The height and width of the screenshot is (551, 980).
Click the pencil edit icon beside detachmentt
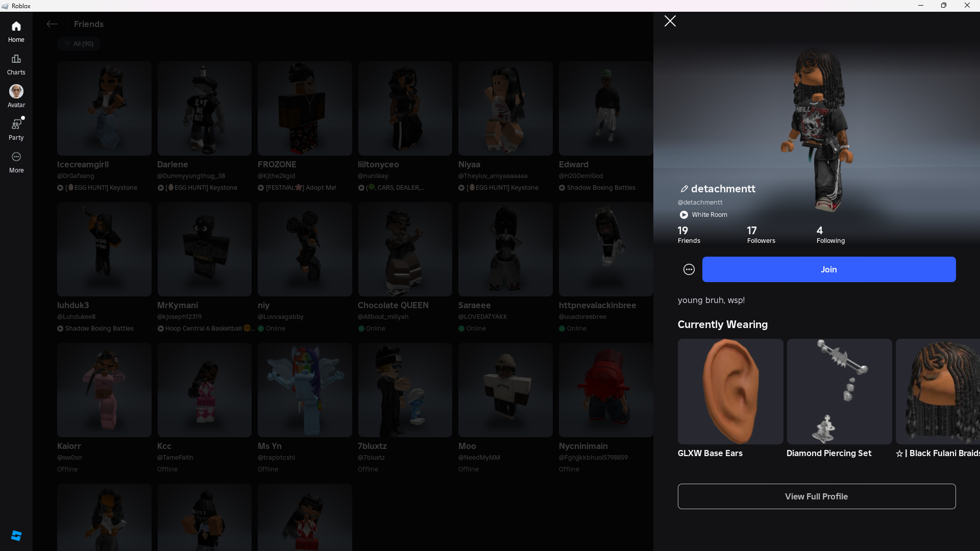point(684,189)
